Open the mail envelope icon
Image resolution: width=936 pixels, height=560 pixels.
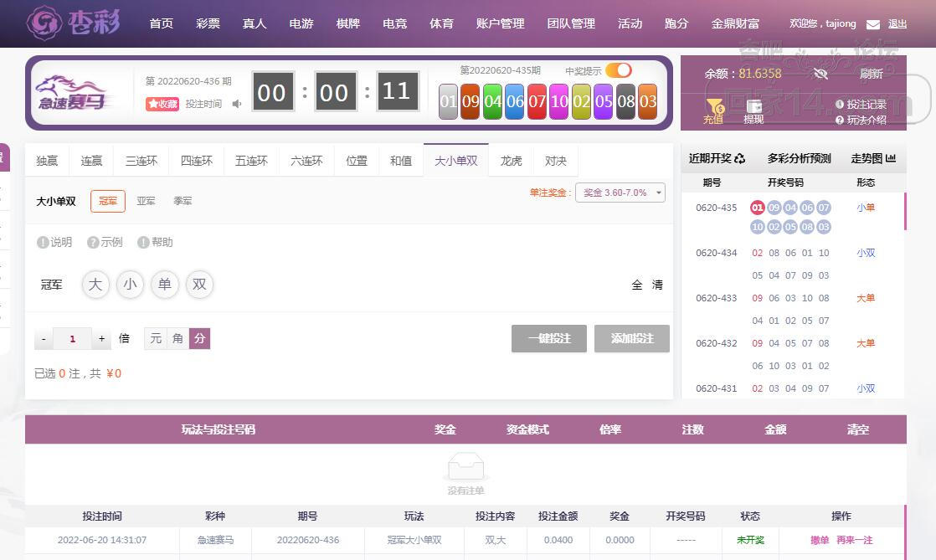[872, 24]
